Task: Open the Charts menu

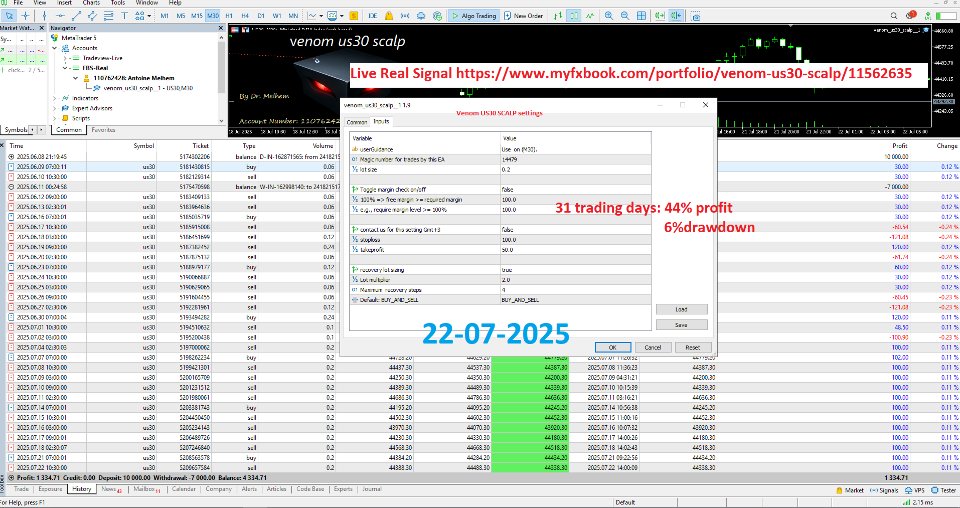Action: [91, 2]
